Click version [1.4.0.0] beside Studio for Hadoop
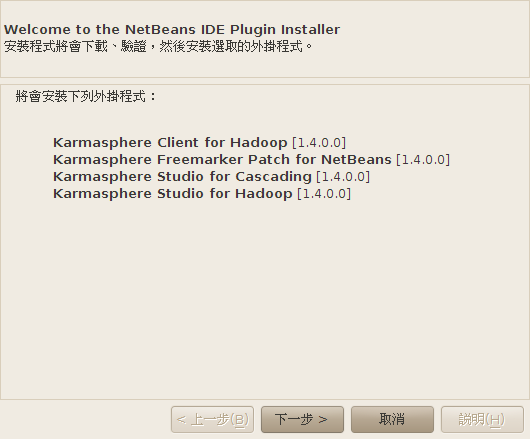The image size is (530, 439). click(324, 194)
